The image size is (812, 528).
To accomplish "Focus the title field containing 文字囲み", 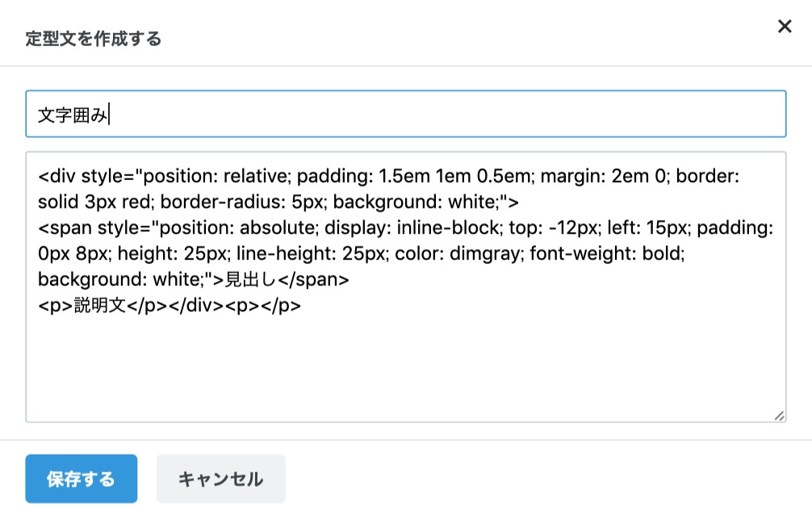I will click(406, 114).
